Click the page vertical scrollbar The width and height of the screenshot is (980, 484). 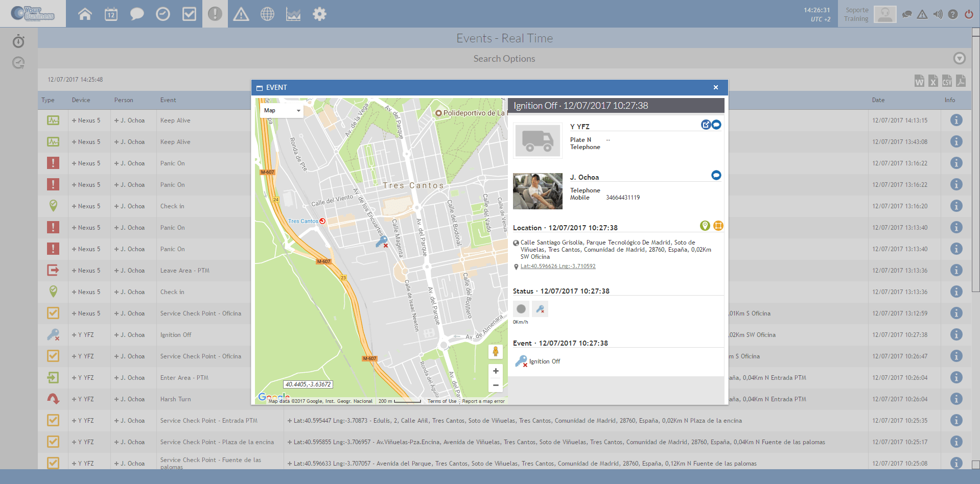point(975,163)
